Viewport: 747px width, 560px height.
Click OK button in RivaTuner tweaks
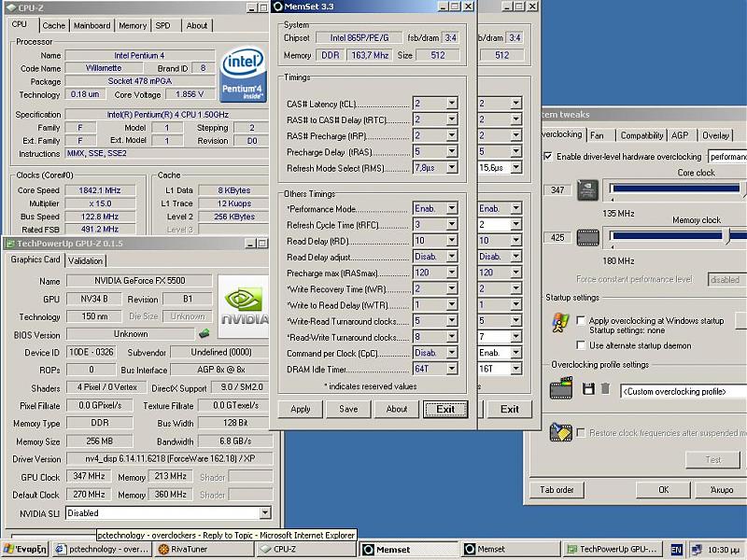click(664, 489)
